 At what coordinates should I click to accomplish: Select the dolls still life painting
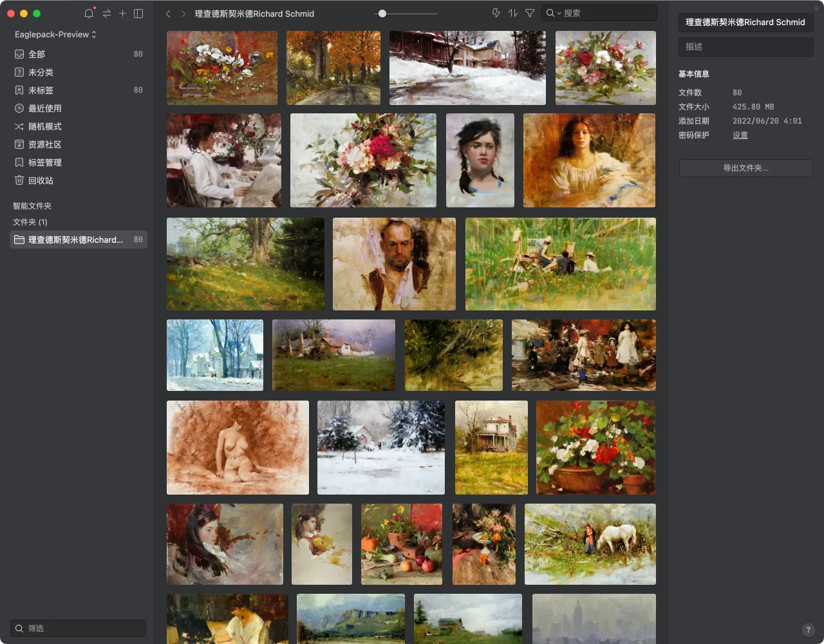(584, 355)
